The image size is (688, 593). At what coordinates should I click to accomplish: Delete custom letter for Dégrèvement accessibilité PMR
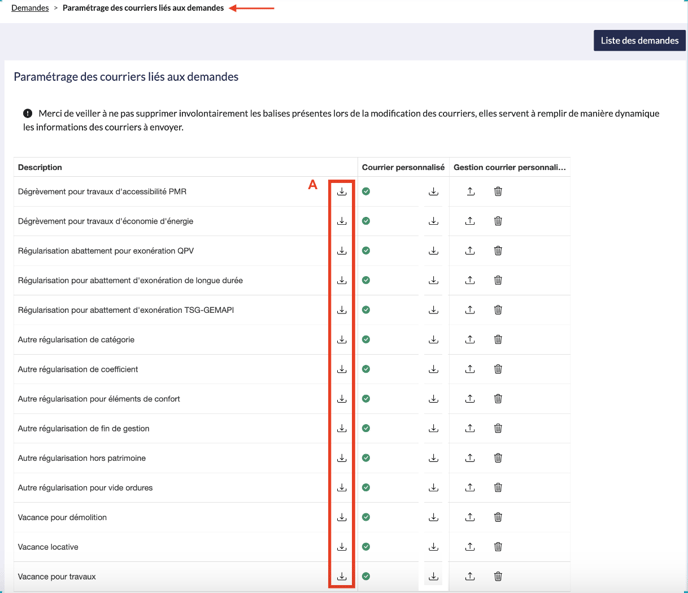click(498, 192)
